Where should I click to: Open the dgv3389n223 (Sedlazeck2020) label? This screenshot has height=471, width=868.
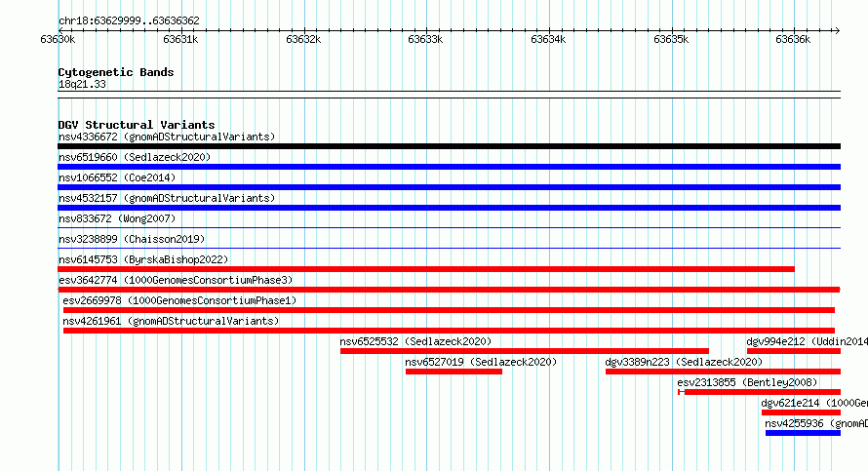[684, 362]
